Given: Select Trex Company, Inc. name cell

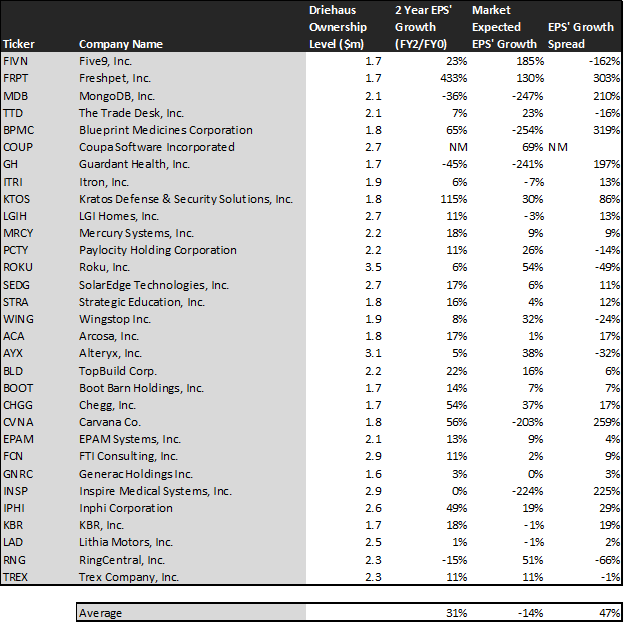Looking at the screenshot, I should tap(129, 577).
